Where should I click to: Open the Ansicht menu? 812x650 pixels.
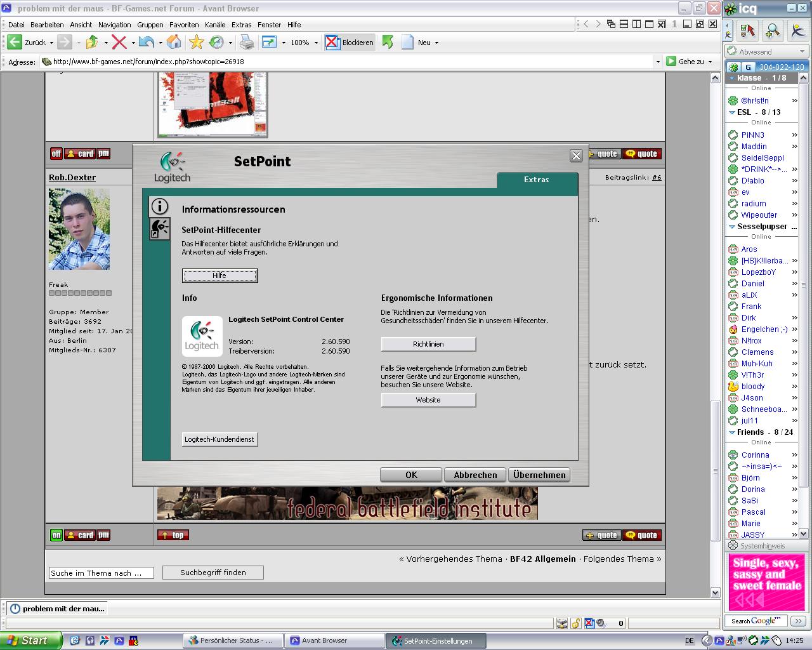81,25
